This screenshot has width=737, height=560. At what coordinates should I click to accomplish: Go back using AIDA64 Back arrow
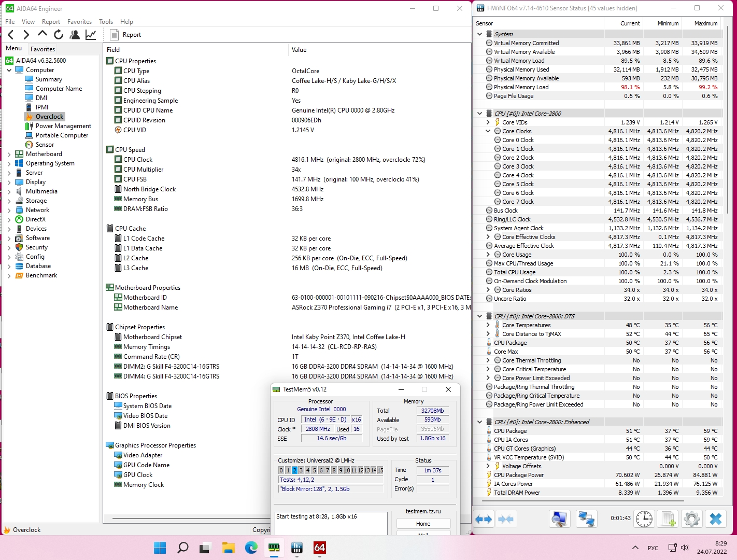(x=11, y=35)
